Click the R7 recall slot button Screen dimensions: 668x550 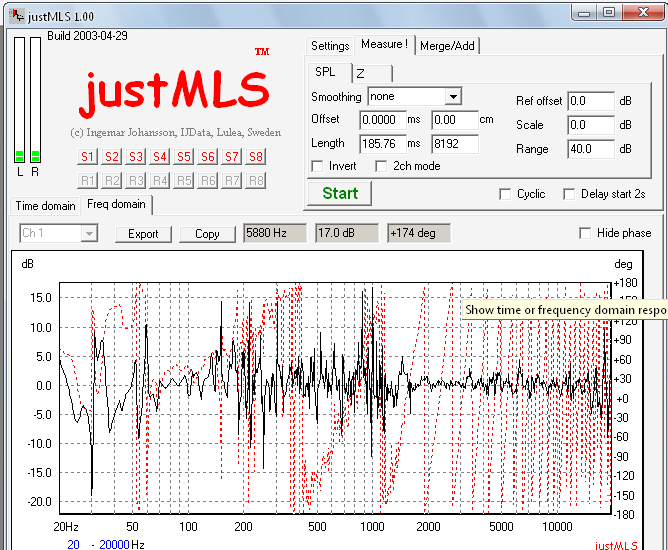[232, 181]
